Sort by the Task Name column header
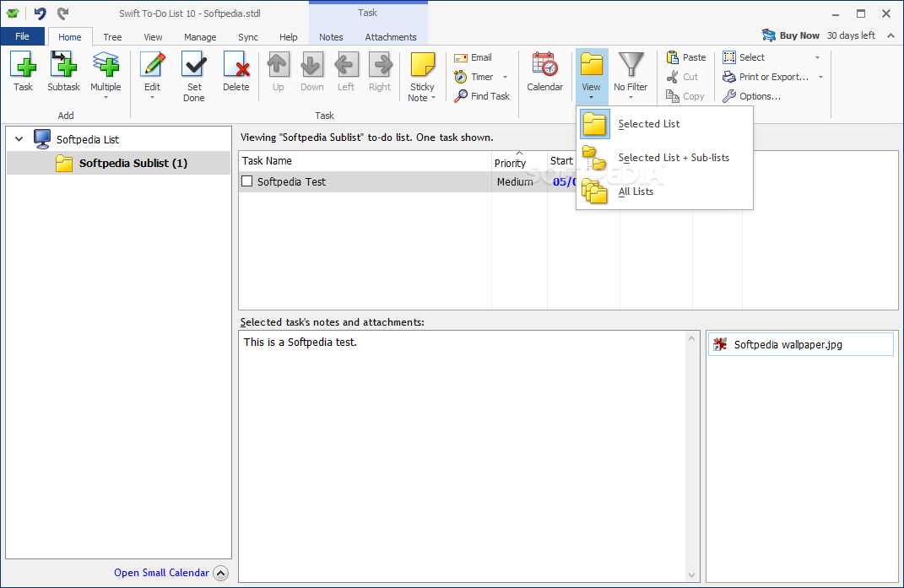 click(365, 161)
